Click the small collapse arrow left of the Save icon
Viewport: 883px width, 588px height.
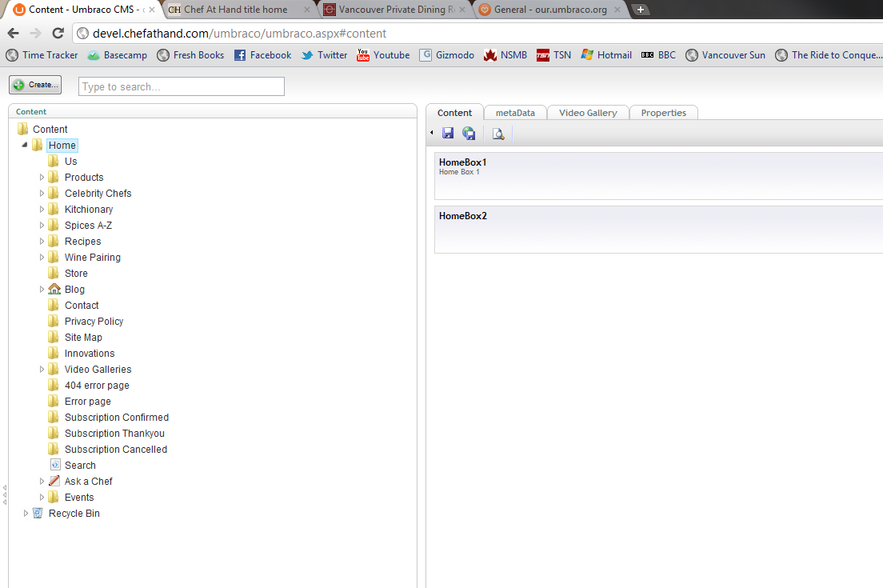click(x=431, y=133)
